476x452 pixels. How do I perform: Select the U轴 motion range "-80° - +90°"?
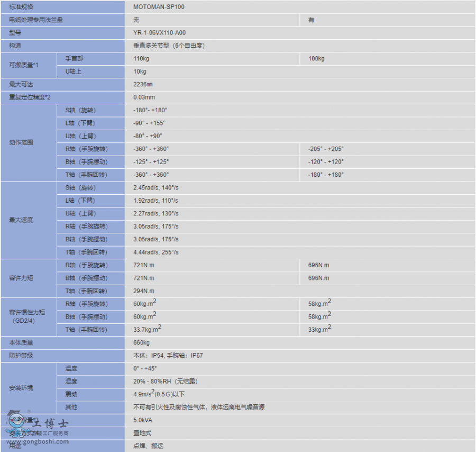click(x=148, y=136)
